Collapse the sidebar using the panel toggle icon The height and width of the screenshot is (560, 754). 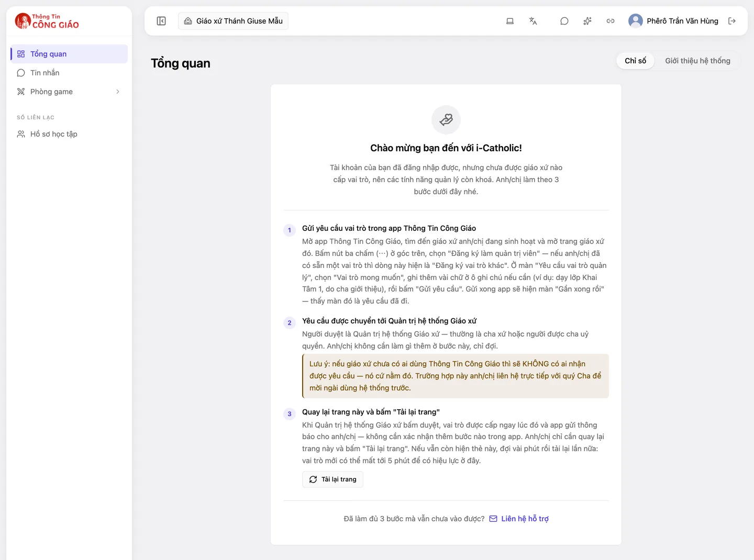pyautogui.click(x=161, y=21)
